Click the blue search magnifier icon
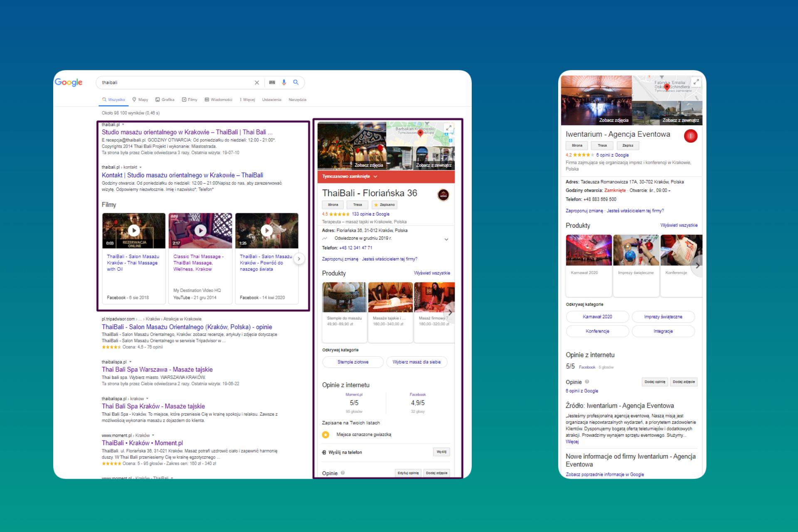798x532 pixels. [296, 82]
